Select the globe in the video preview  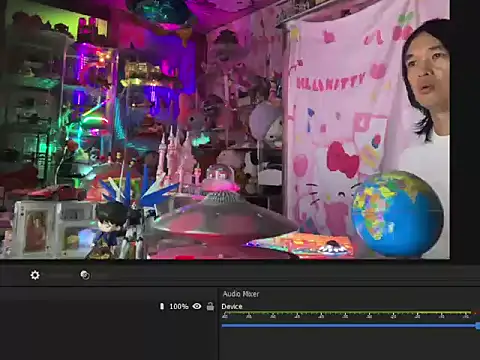coord(397,213)
